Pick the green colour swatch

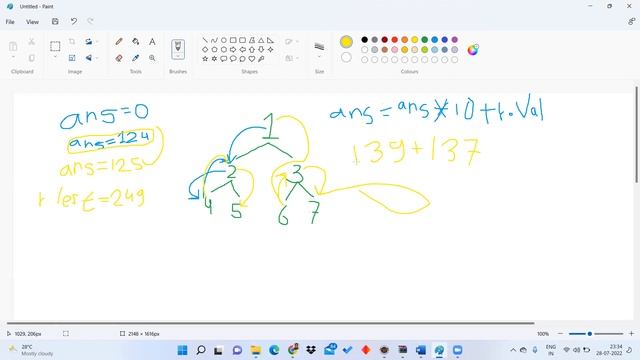click(424, 40)
